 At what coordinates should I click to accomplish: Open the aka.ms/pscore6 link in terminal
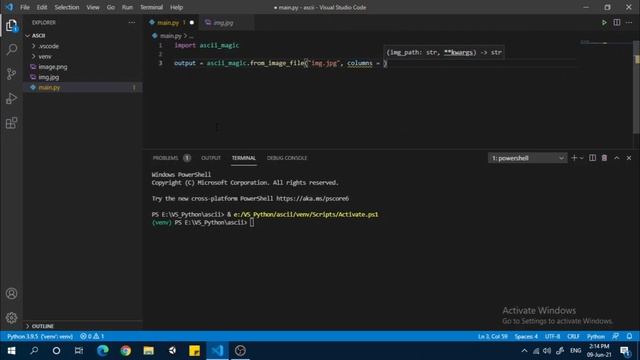coord(312,198)
